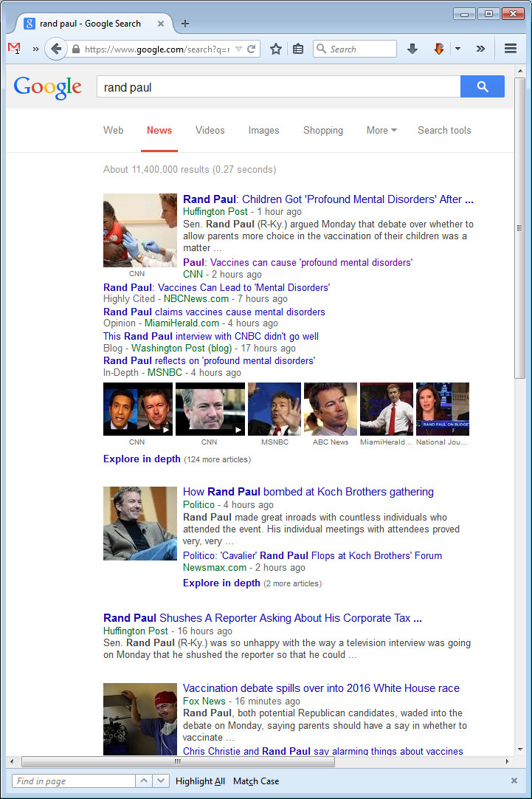
Task: Open the Politico story photo thumbnail
Action: pos(140,524)
